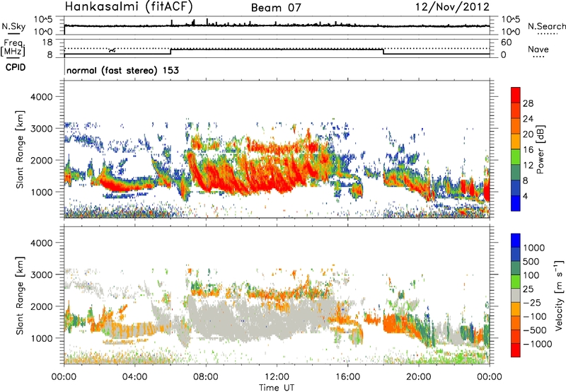566x392 pixels.
Task: Click the frequency step line near 06:00
Action: tap(171, 52)
